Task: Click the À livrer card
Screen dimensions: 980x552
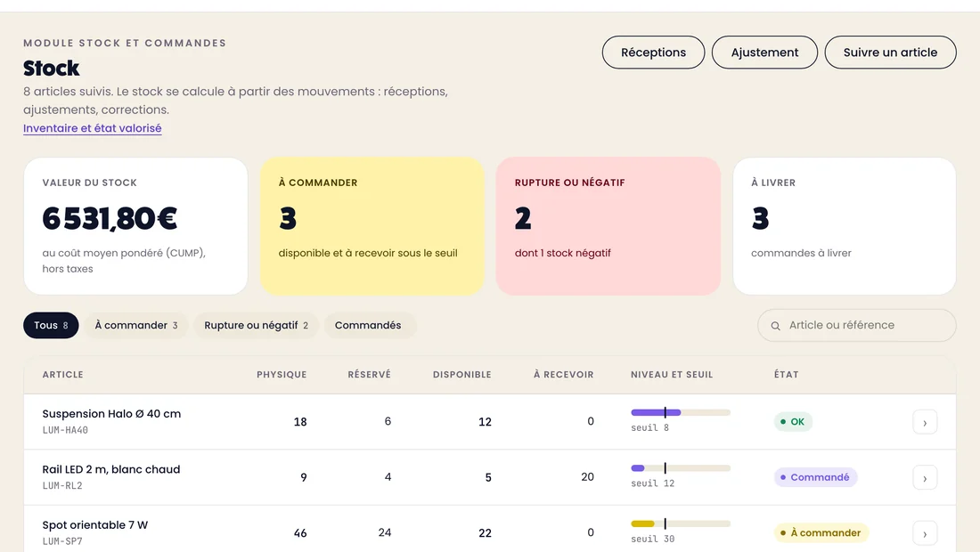Action: click(x=845, y=226)
